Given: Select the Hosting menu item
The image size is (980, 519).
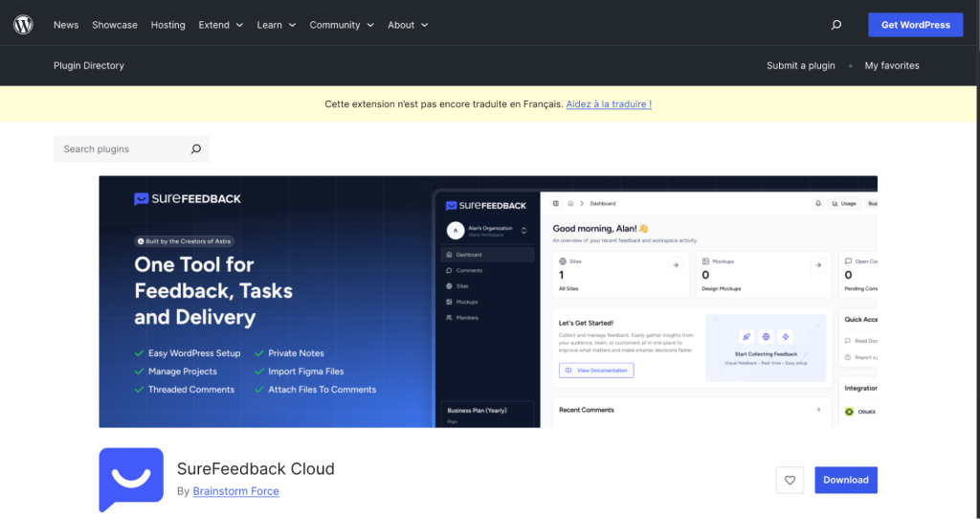Looking at the screenshot, I should (167, 25).
